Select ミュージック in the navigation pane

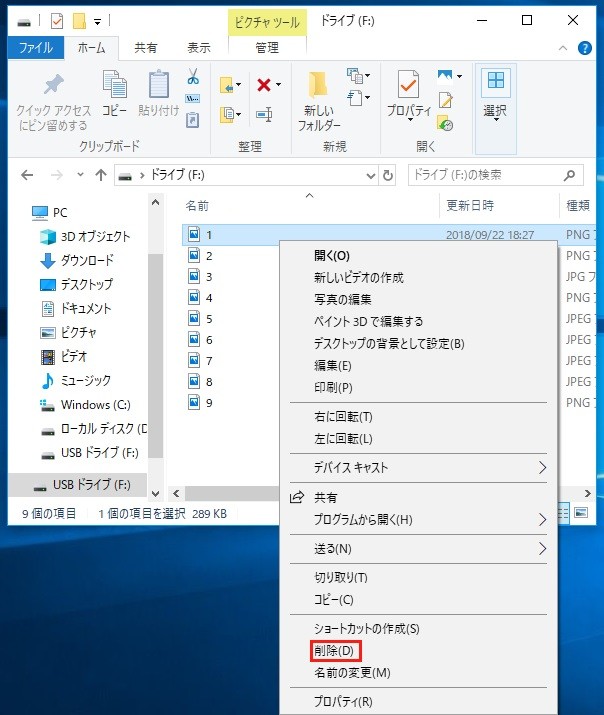point(85,381)
